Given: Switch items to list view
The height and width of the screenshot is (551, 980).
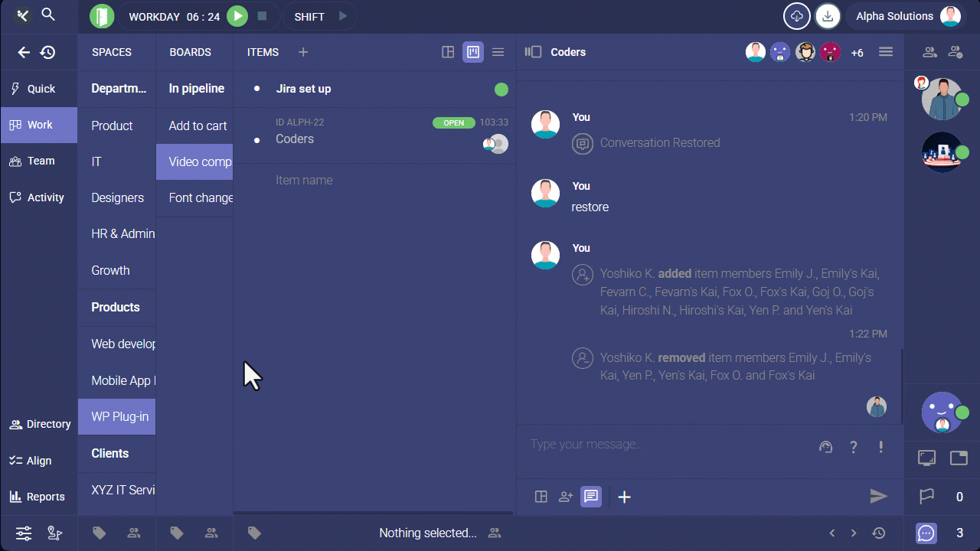Looking at the screenshot, I should pos(498,52).
